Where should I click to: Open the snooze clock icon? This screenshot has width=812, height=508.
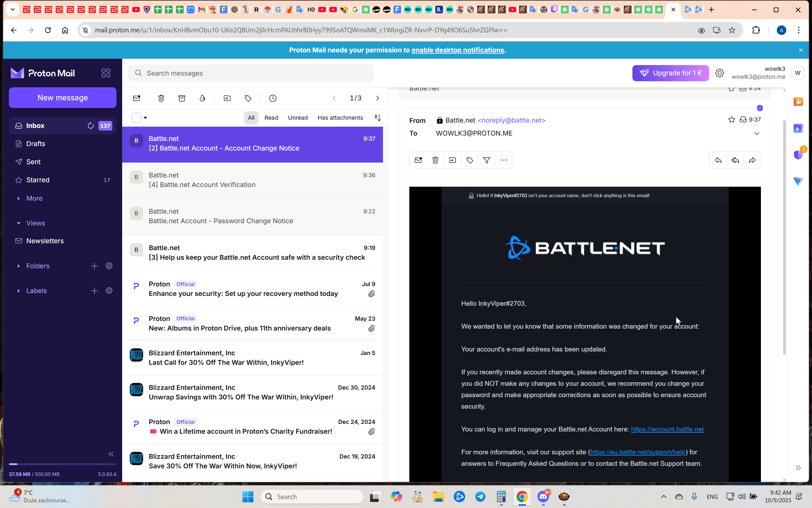point(273,98)
